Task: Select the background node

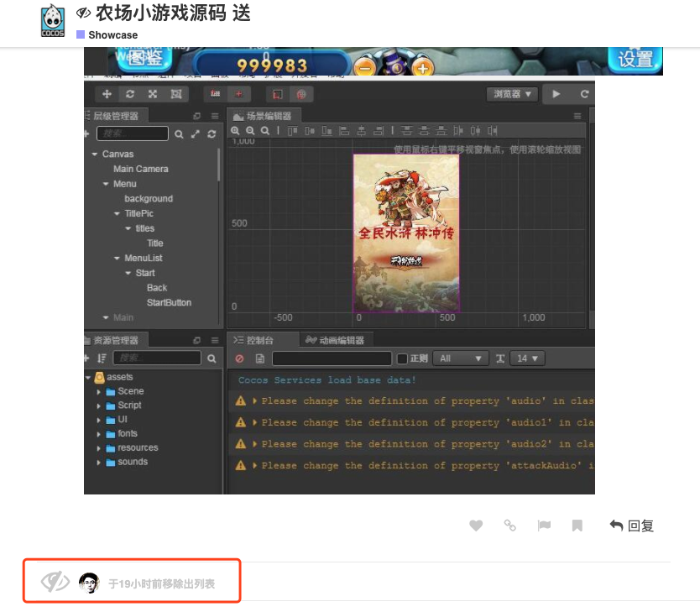Action: [149, 199]
